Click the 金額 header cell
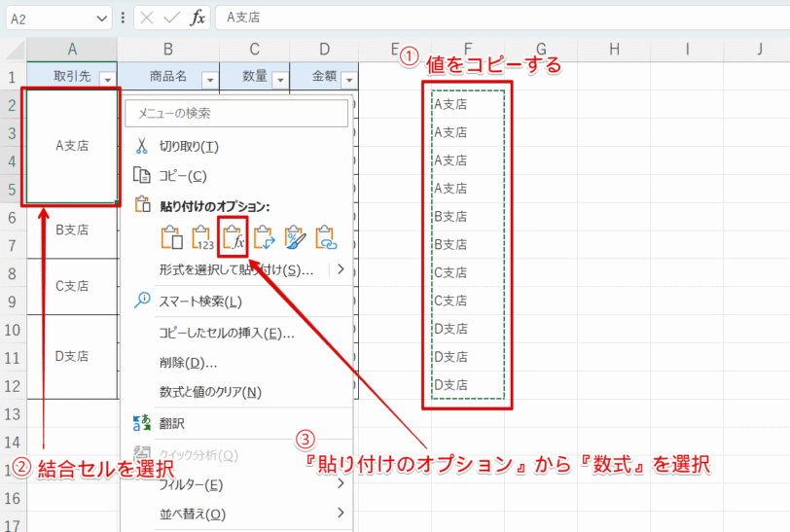 click(x=324, y=76)
